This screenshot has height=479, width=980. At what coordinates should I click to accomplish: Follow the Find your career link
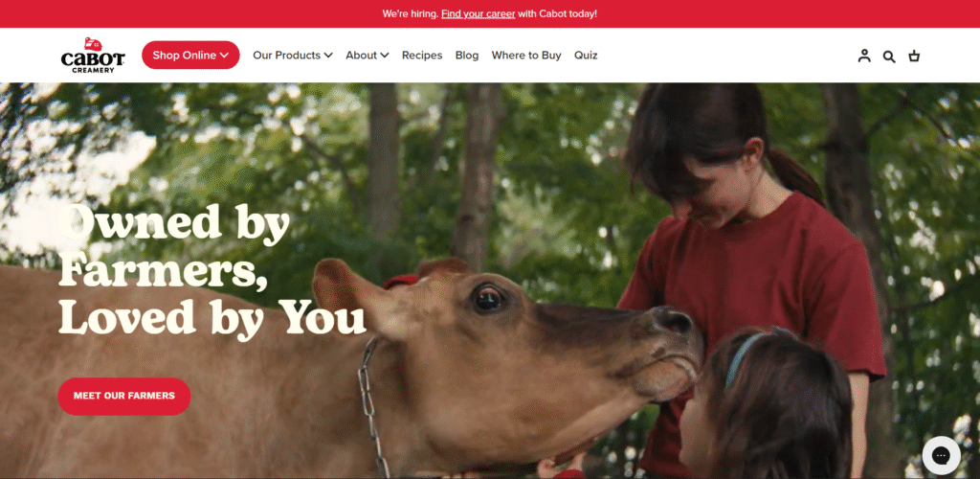[479, 13]
